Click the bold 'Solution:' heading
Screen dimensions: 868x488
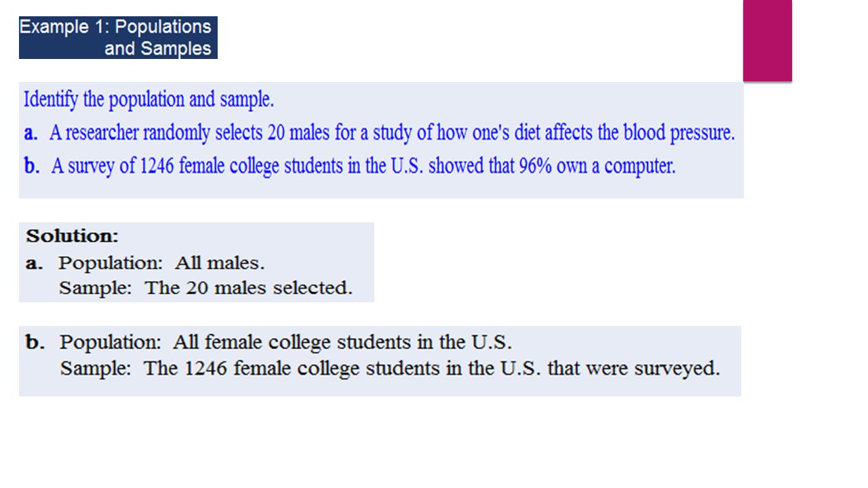point(73,237)
